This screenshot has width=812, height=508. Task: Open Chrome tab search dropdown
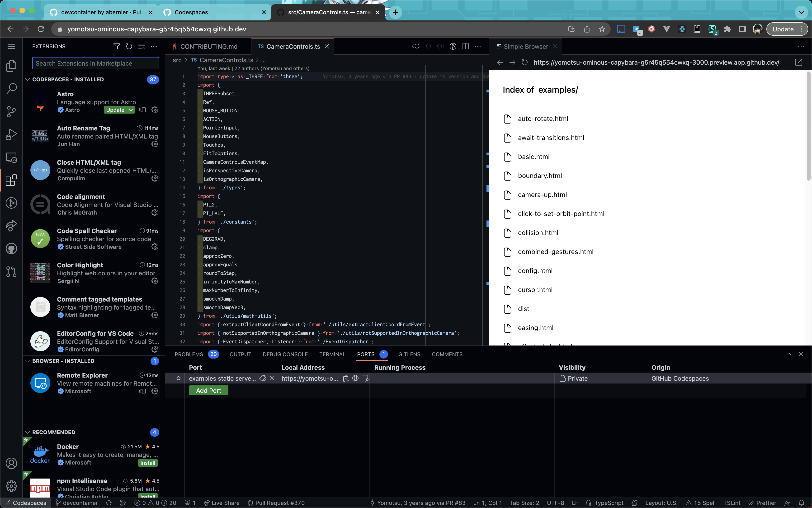801,12
